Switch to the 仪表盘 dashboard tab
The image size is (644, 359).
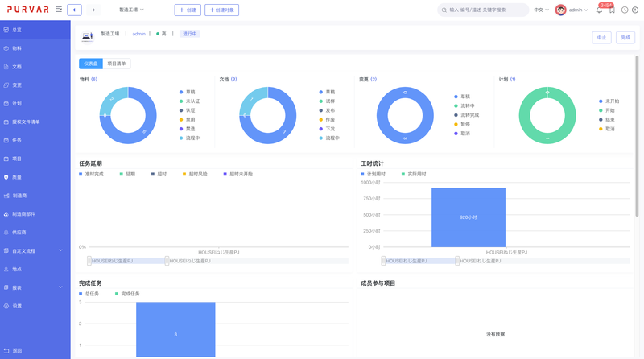[x=91, y=64]
